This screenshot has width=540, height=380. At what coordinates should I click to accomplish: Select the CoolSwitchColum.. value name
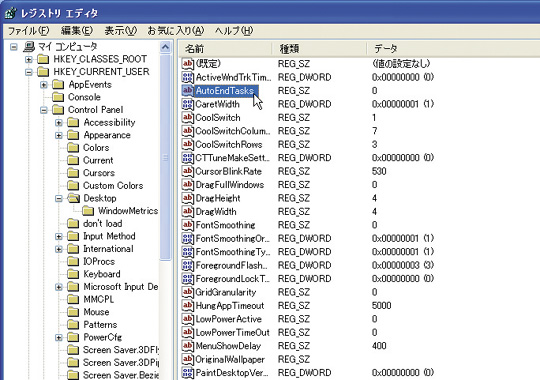(233, 131)
